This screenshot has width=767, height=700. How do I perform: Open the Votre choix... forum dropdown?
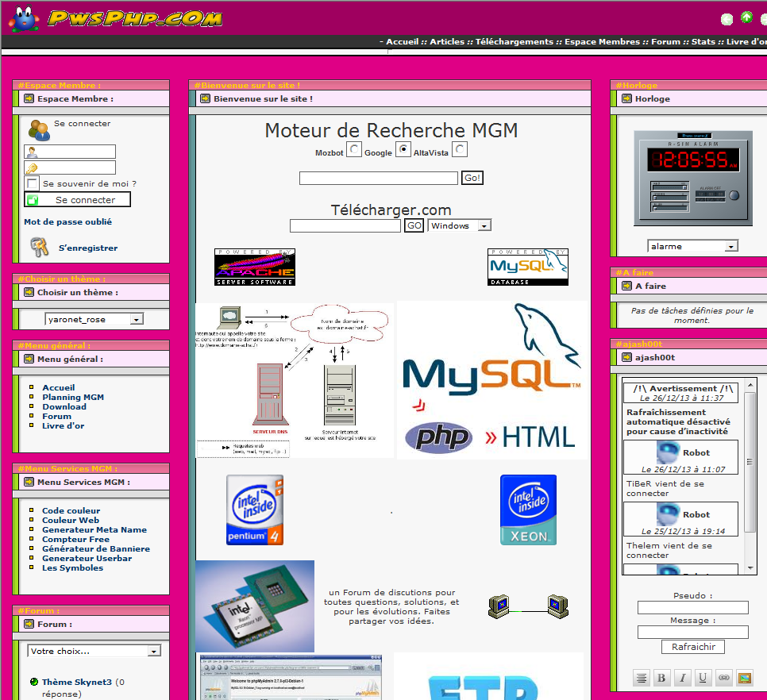click(x=94, y=651)
